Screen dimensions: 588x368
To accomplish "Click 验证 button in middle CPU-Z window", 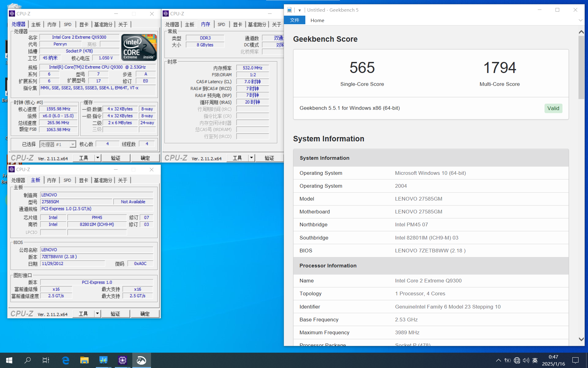I will [269, 158].
